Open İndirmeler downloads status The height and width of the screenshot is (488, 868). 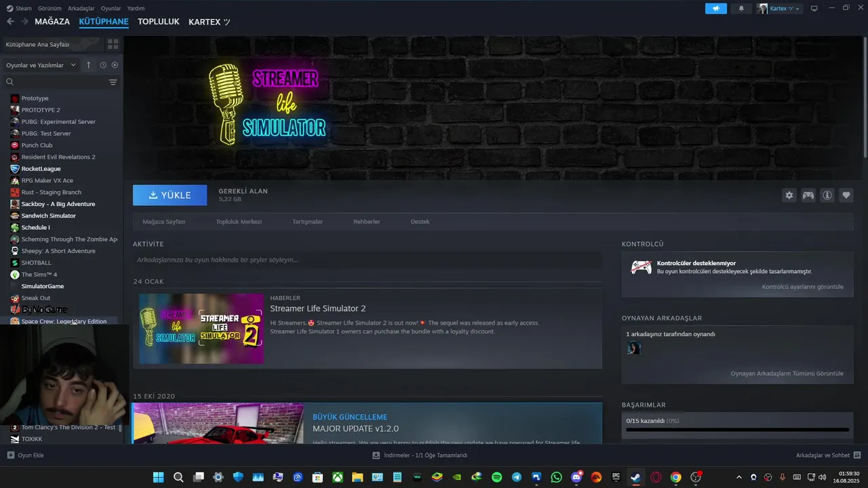(x=420, y=455)
